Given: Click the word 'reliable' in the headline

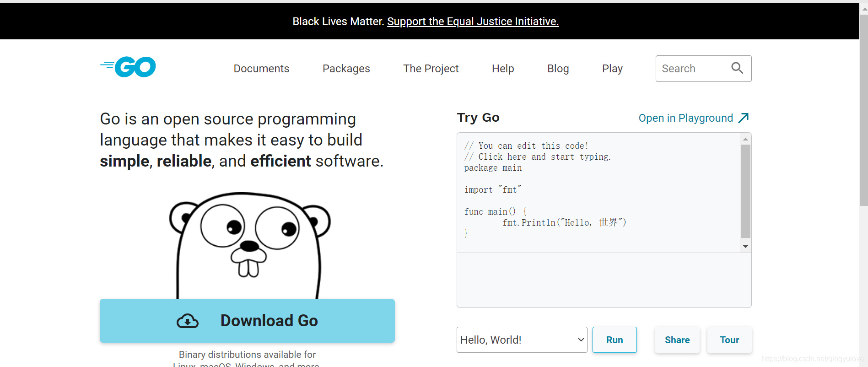Looking at the screenshot, I should [184, 161].
